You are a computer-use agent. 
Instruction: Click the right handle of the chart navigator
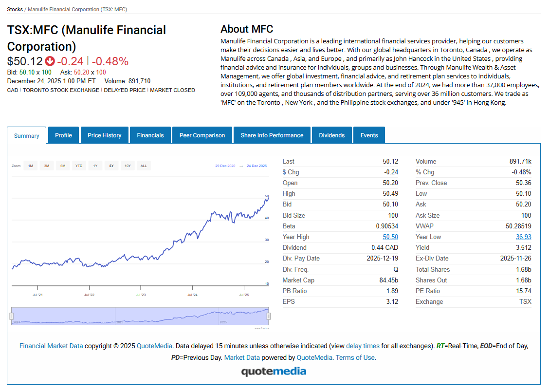pyautogui.click(x=268, y=316)
